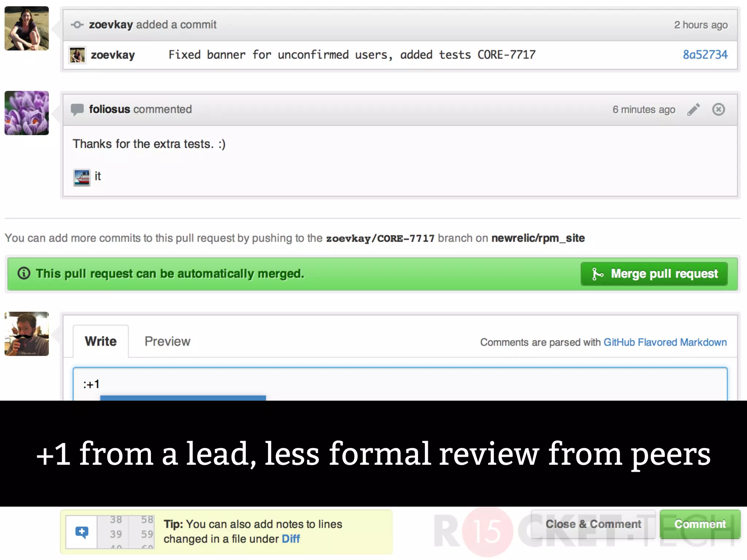This screenshot has height=560, width=747.
Task: Select highlighted emoji autocomplete suggestion
Action: 183,398
